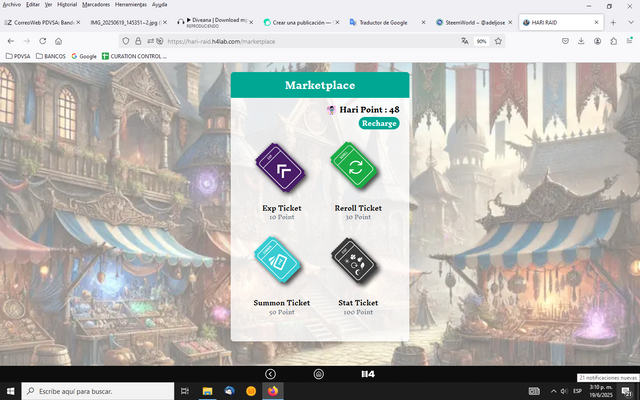
Task: Go to home via bottom bar icon
Action: (319, 374)
